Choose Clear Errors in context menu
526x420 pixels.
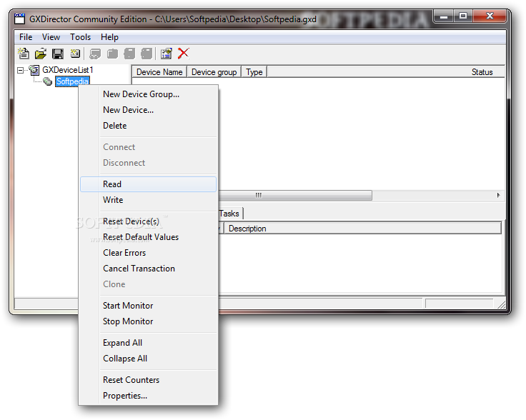coord(148,253)
